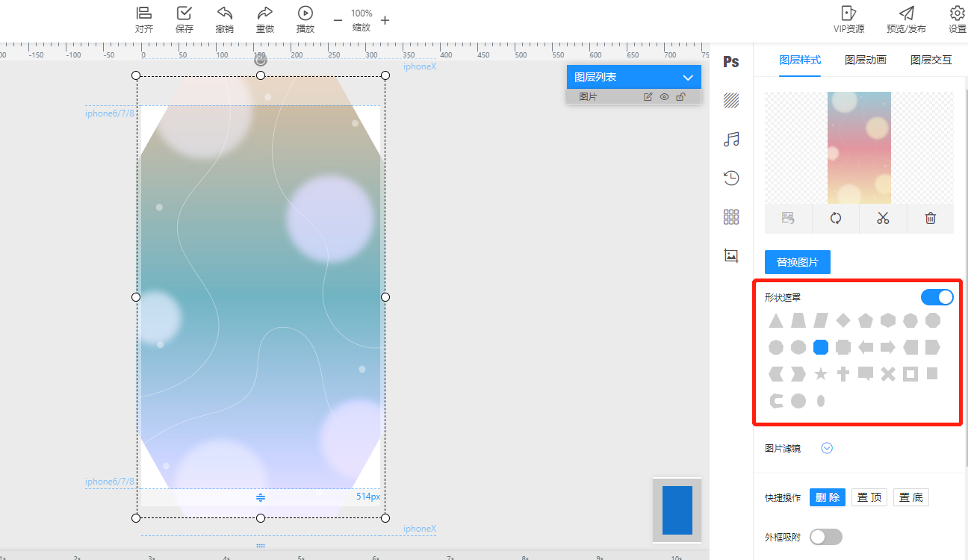
Task: Apply the speech bubble mask shape
Action: [x=866, y=374]
